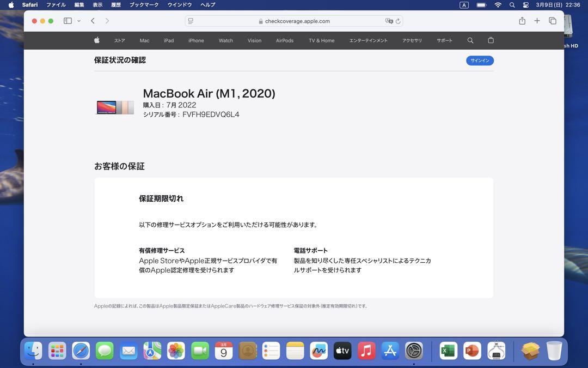
Task: Open the Wi-Fi status menu
Action: click(x=498, y=5)
